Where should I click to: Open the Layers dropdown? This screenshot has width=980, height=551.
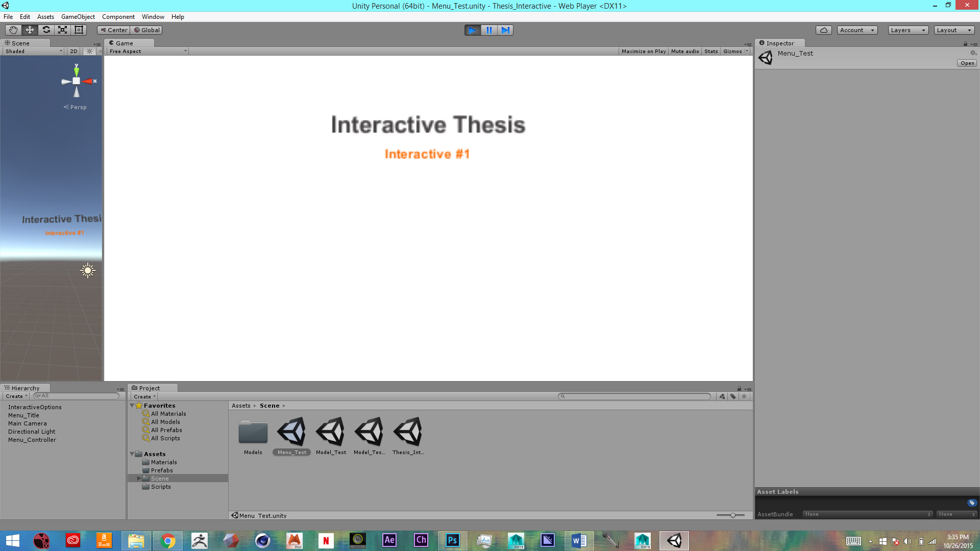(x=908, y=30)
